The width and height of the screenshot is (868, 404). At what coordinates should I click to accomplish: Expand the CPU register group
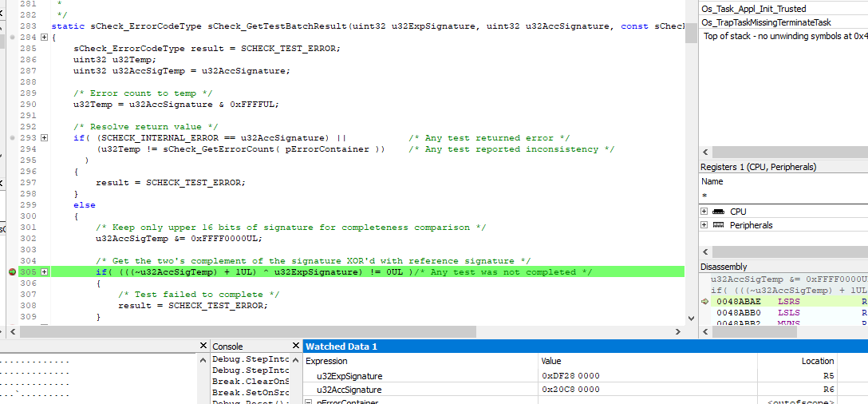[704, 211]
